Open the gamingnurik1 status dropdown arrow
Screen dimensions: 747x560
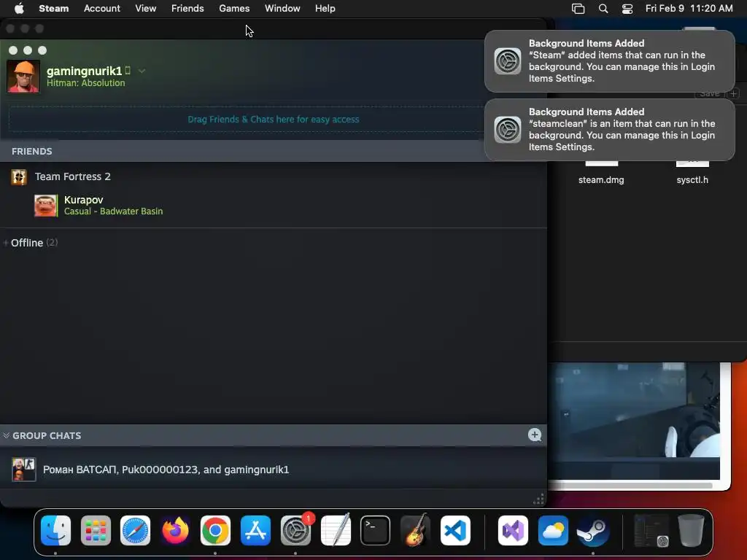point(142,71)
